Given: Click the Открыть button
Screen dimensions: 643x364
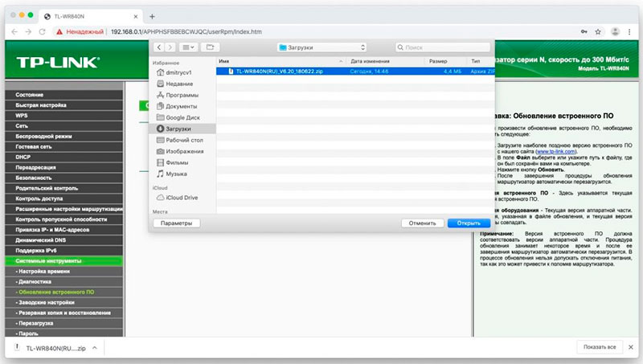Looking at the screenshot, I should pos(463,223).
